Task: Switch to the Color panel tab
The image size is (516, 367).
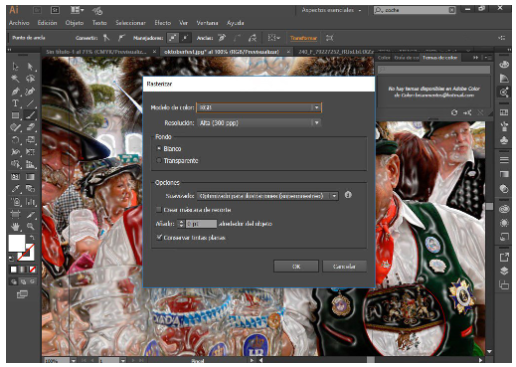Action: click(x=384, y=58)
